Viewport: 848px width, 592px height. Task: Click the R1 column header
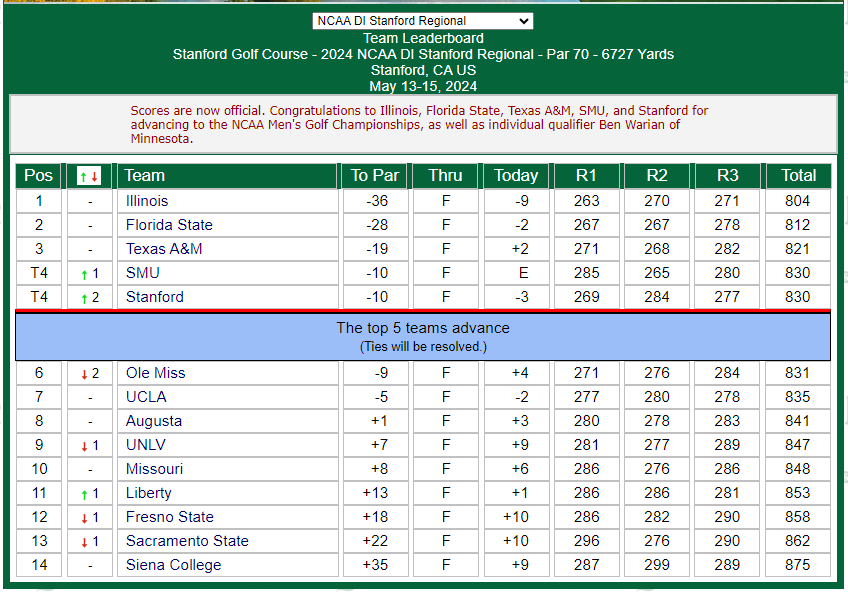(x=586, y=176)
